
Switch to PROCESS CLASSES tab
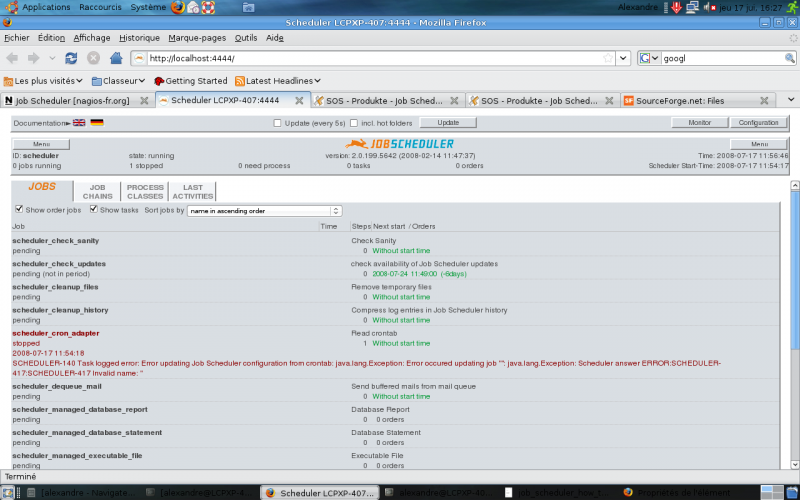tap(145, 192)
